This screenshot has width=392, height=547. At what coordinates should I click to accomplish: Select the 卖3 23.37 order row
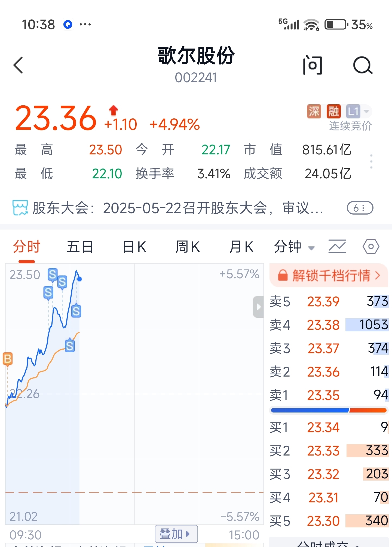coord(329,348)
